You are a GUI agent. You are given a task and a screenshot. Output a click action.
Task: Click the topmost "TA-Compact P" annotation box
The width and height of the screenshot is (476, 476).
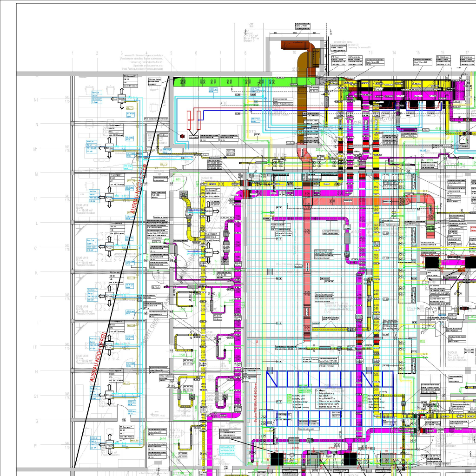132,79
